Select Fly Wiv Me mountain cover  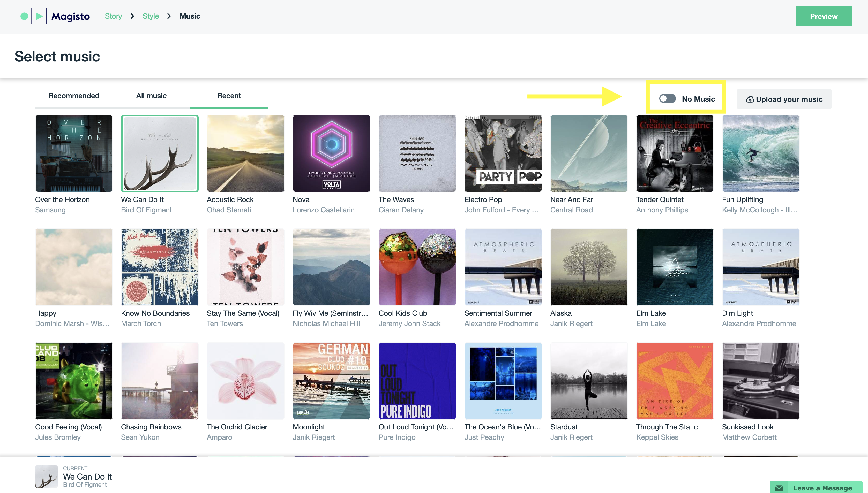tap(331, 267)
